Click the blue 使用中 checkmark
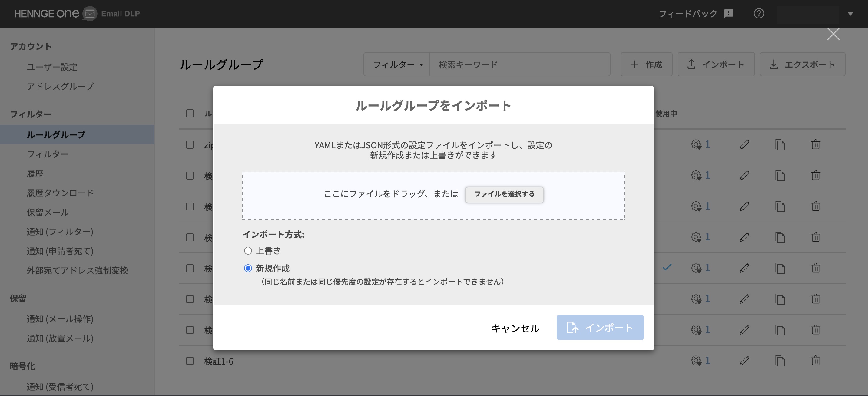 (667, 267)
